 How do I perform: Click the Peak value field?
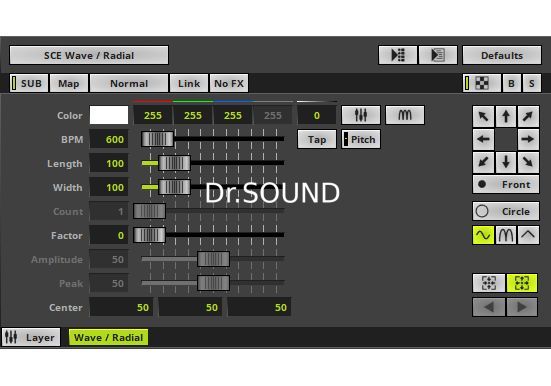[109, 283]
